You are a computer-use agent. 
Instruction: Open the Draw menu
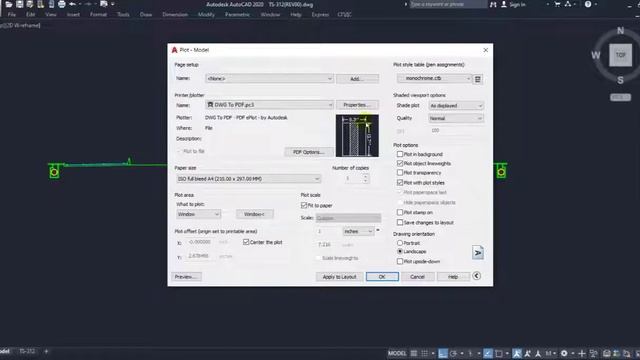tap(146, 15)
